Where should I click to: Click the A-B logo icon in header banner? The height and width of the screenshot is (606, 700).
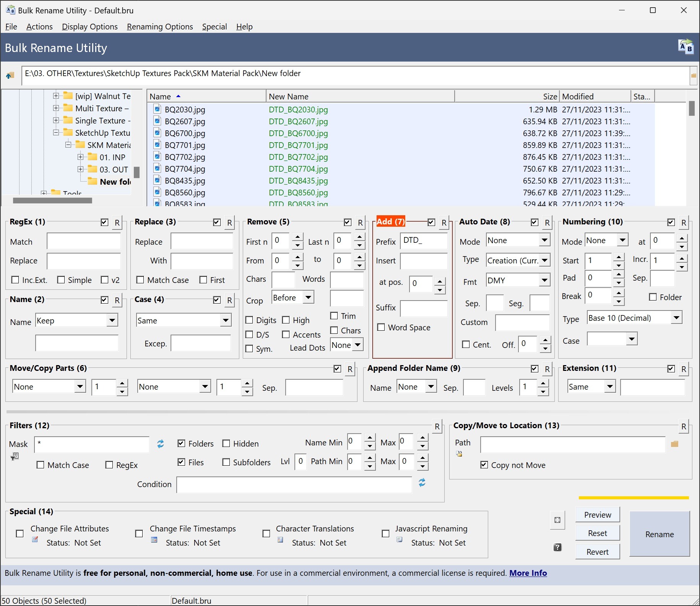click(x=686, y=47)
